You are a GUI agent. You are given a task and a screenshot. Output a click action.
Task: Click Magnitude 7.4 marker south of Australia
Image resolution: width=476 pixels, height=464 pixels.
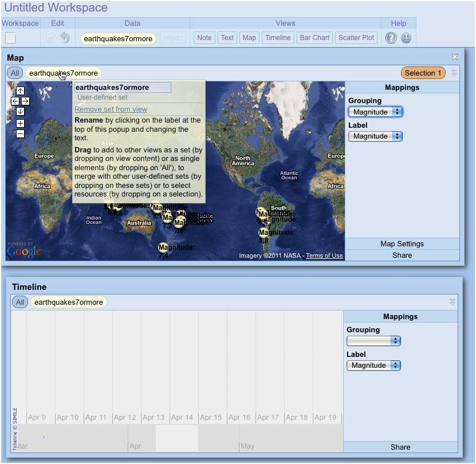[x=163, y=247]
